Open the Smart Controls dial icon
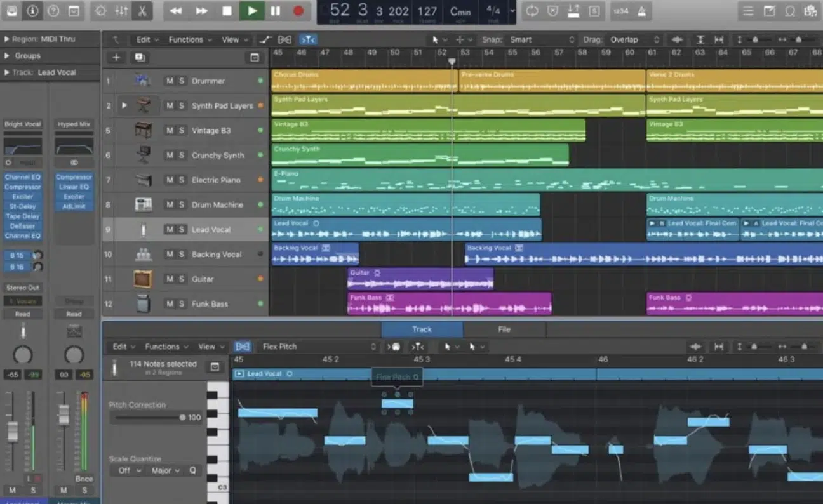The width and height of the screenshot is (823, 504). point(100,11)
